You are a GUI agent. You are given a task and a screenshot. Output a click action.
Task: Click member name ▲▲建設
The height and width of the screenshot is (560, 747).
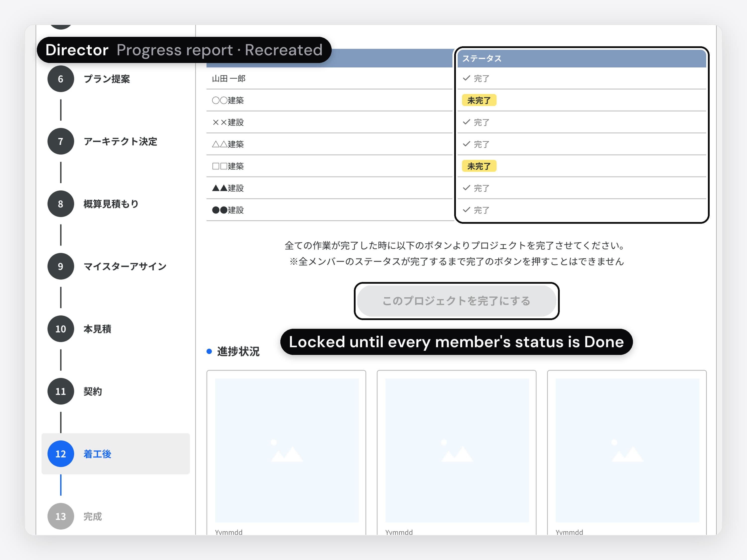pyautogui.click(x=228, y=188)
